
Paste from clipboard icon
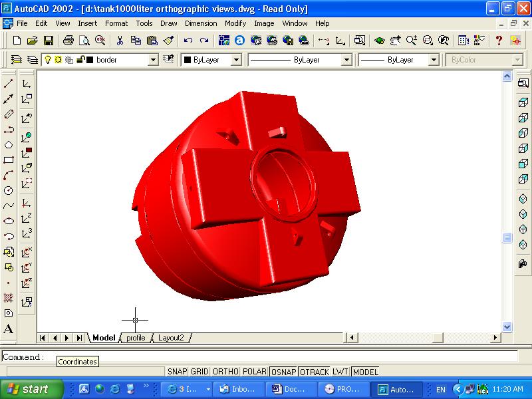click(152, 41)
